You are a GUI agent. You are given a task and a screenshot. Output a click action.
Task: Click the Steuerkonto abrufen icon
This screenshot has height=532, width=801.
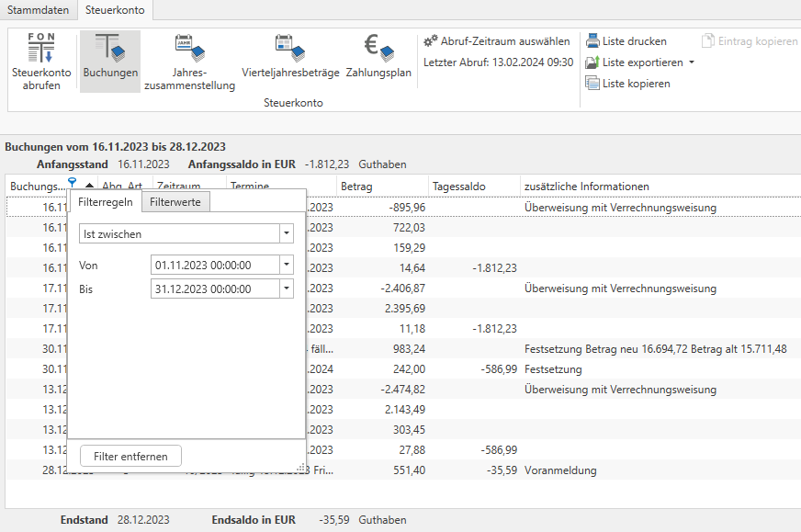[x=41, y=48]
